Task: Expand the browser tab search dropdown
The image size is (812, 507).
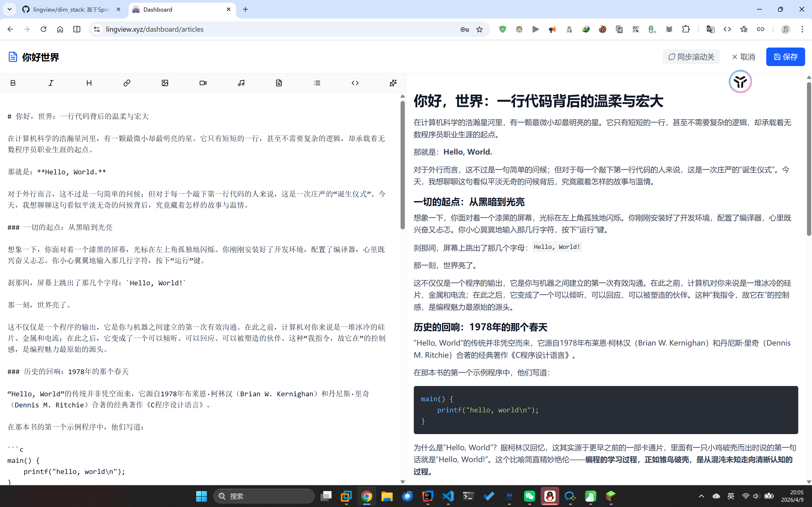Action: click(10, 10)
